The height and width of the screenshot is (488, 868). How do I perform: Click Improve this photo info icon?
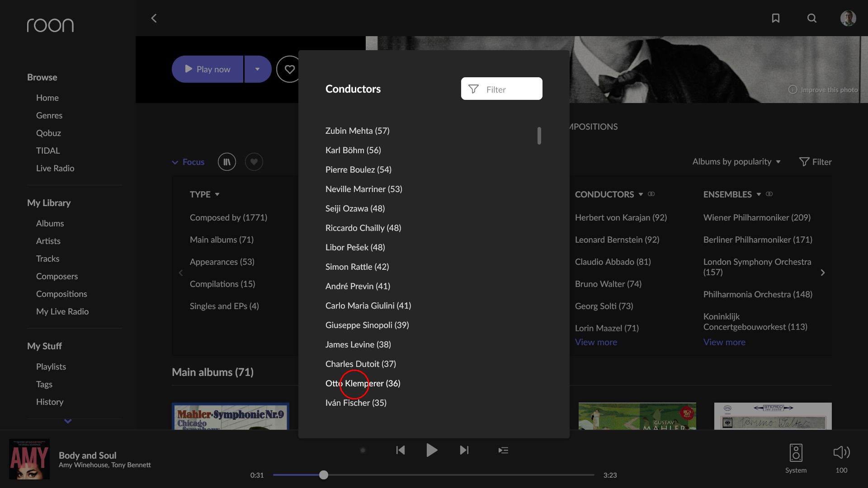point(793,89)
